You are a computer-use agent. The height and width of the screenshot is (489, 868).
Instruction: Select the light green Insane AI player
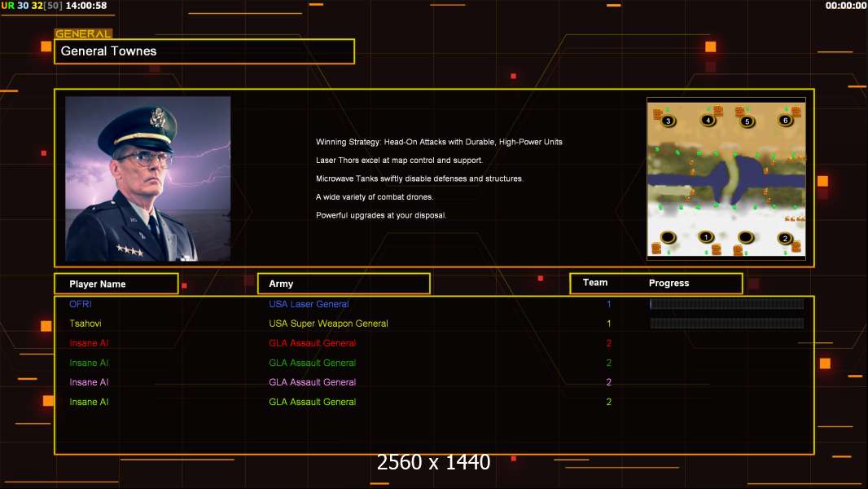(x=89, y=402)
